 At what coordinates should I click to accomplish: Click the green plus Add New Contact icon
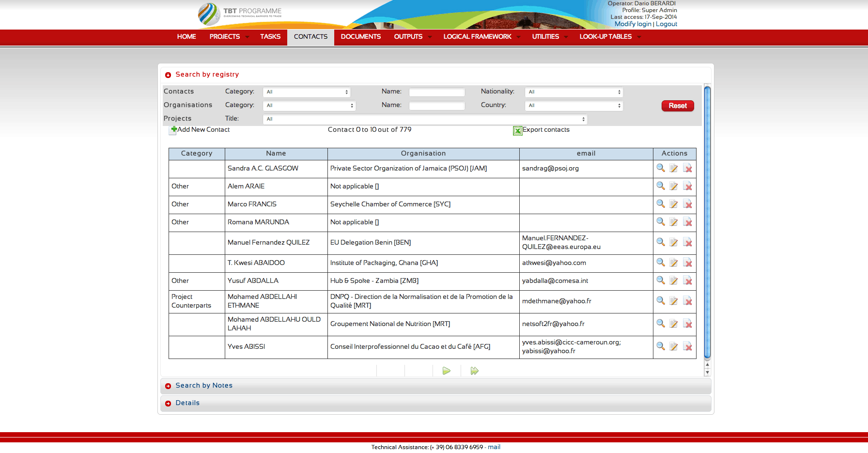click(x=173, y=129)
